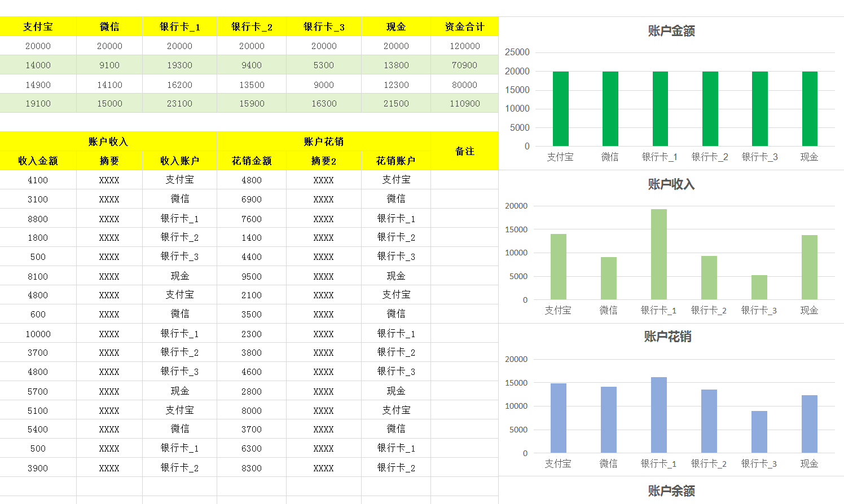Select the 银行卡_1 header in summary table
This screenshot has width=844, height=504.
(x=179, y=26)
